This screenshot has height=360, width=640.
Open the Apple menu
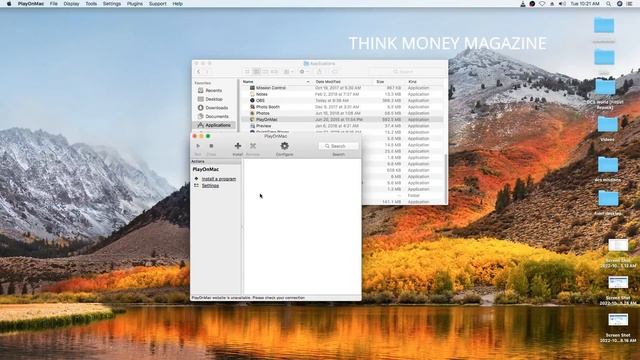click(x=9, y=4)
